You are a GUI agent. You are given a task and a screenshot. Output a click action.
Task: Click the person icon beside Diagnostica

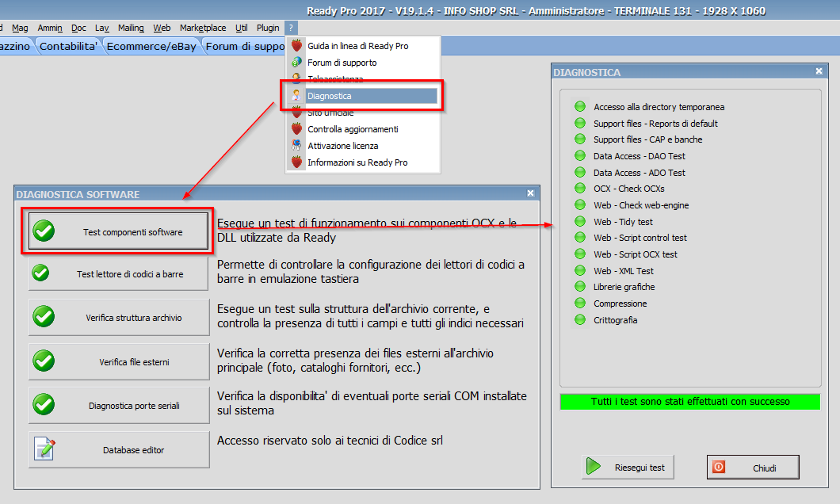pyautogui.click(x=296, y=95)
